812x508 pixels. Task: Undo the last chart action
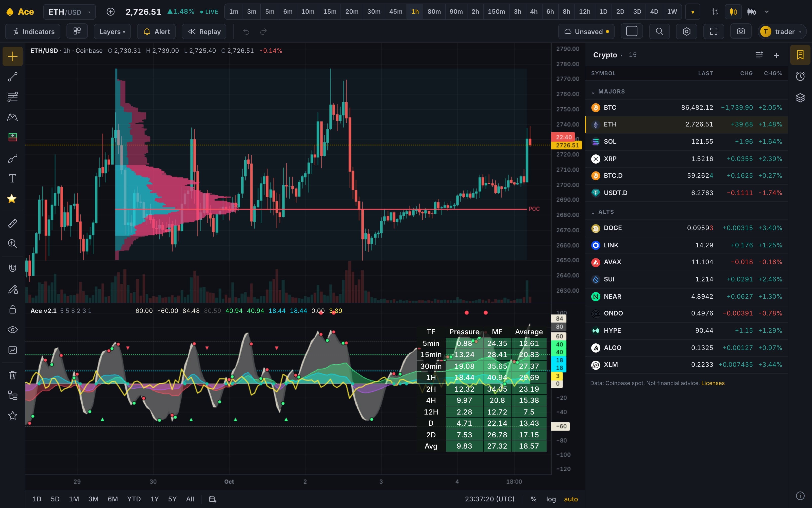(x=246, y=31)
